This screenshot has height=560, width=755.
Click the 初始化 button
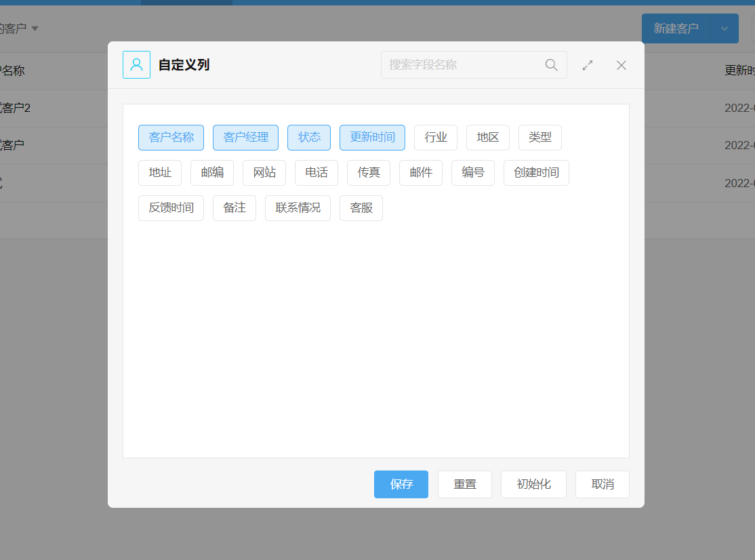(533, 485)
